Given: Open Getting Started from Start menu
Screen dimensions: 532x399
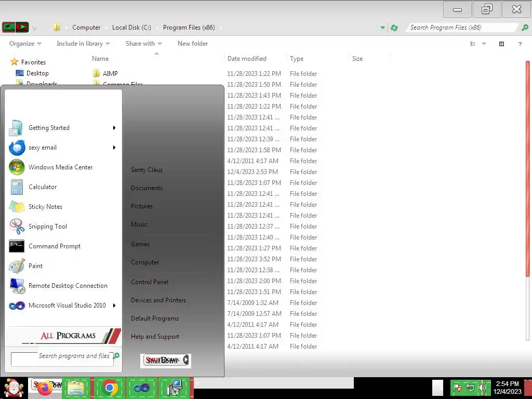Looking at the screenshot, I should 63,128.
